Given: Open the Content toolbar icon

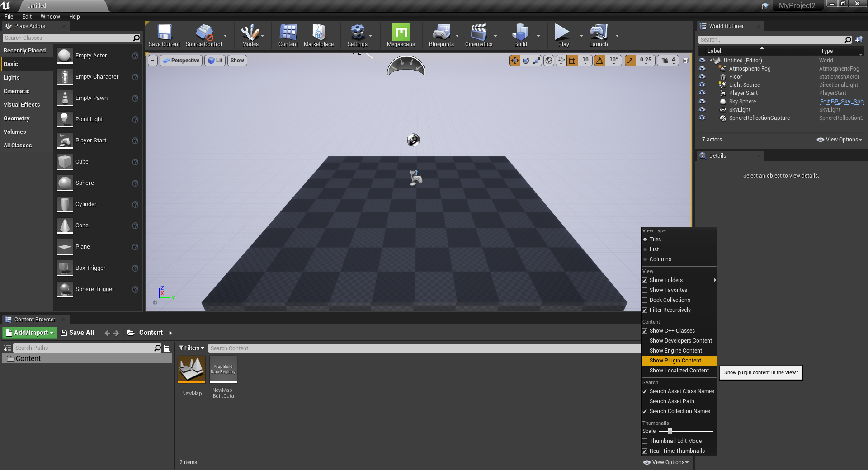Looking at the screenshot, I should click(x=288, y=35).
